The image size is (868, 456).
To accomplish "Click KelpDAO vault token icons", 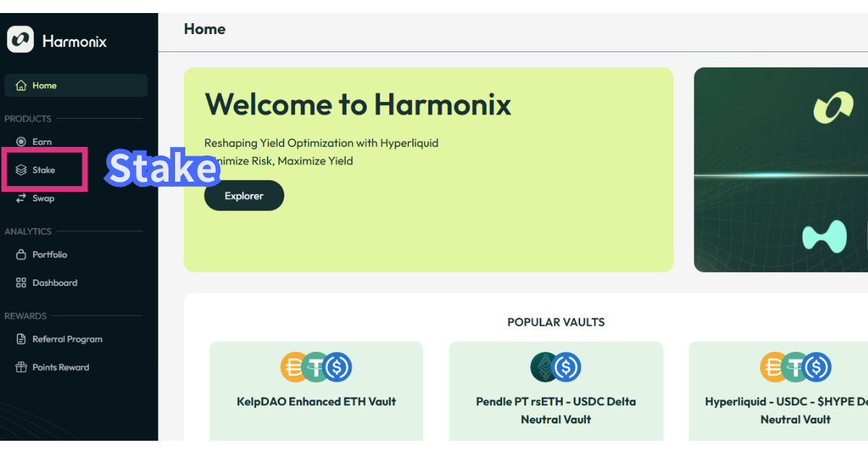I will click(316, 367).
